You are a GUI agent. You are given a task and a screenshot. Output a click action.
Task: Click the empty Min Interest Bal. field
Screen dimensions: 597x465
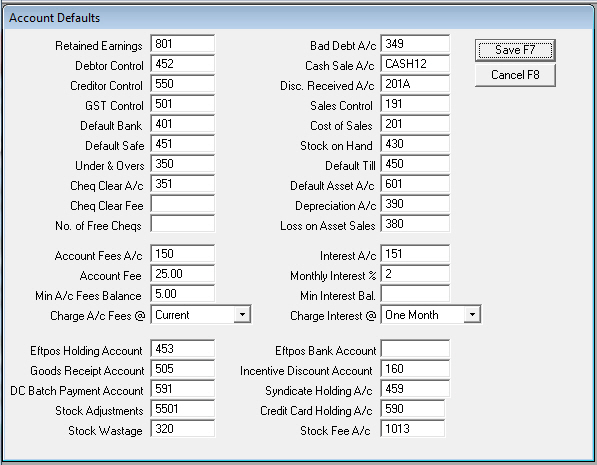point(415,294)
